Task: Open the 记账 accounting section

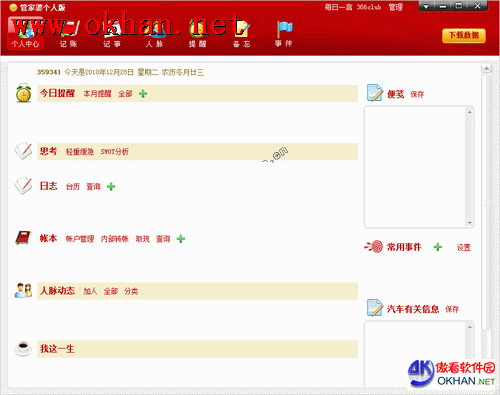Action: tap(69, 33)
